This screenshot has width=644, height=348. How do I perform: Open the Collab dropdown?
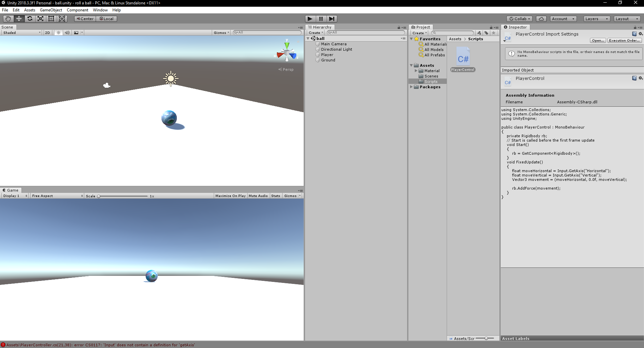(x=519, y=19)
